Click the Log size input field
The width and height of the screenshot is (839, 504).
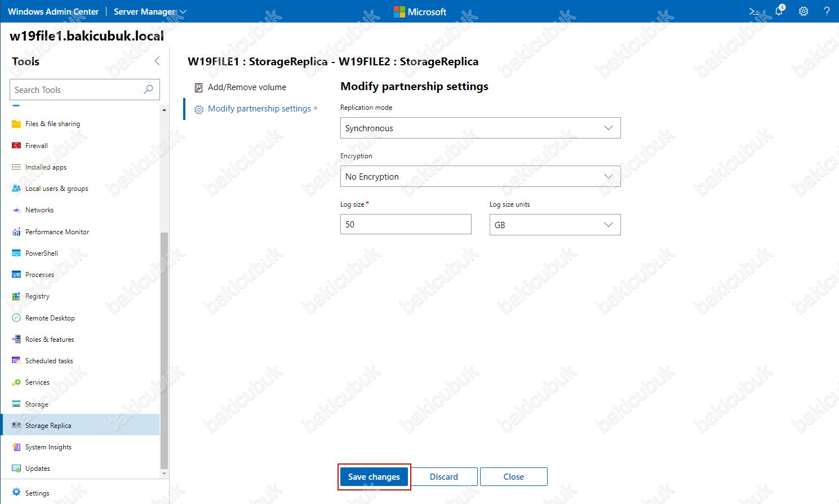(406, 224)
